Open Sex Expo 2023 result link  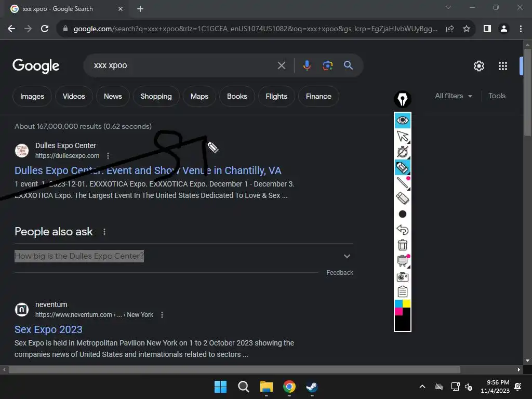[x=48, y=329]
